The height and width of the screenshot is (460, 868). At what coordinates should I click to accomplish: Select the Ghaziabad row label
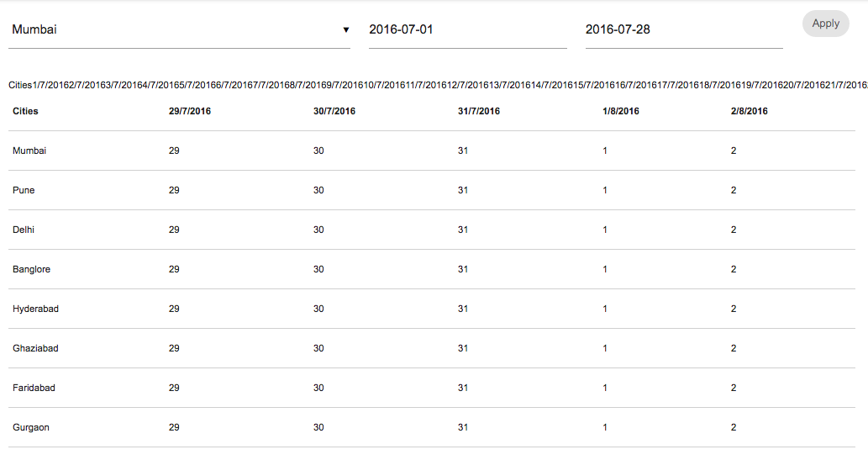tap(35, 348)
